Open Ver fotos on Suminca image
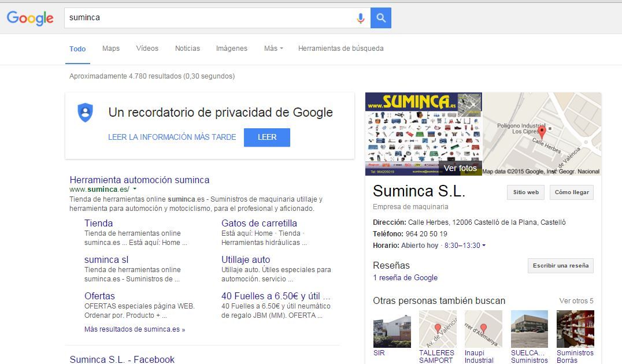 460,168
